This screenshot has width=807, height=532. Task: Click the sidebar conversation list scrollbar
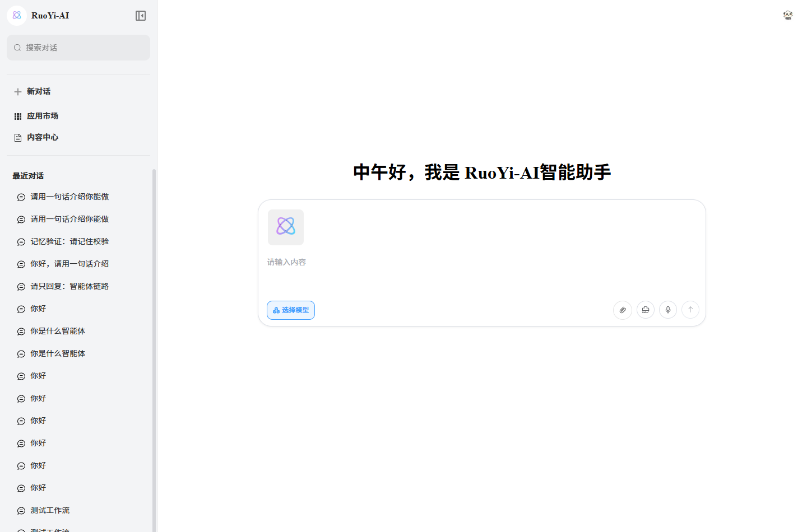[x=154, y=350]
